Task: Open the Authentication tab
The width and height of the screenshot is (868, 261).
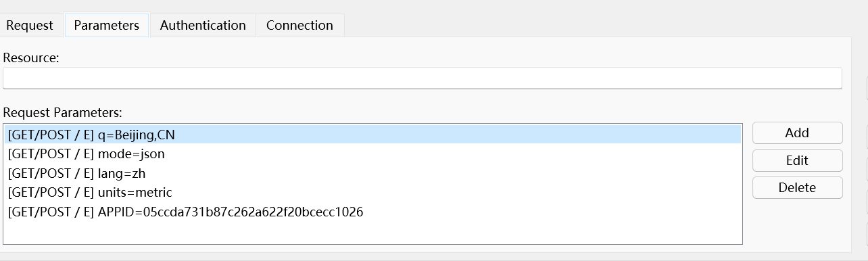Action: pyautogui.click(x=203, y=25)
